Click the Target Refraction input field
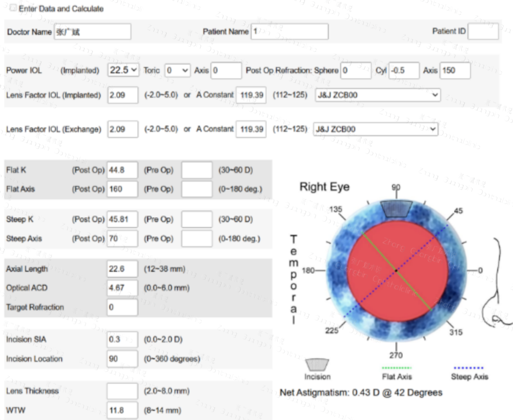 (x=123, y=307)
